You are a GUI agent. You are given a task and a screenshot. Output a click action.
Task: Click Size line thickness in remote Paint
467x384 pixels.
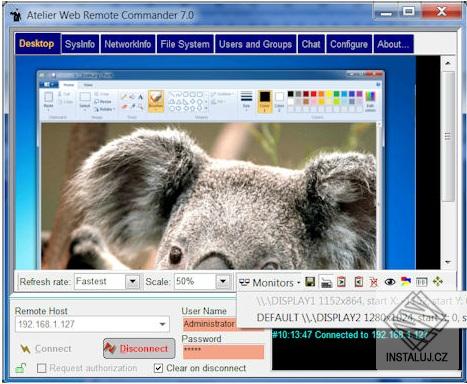(x=246, y=100)
